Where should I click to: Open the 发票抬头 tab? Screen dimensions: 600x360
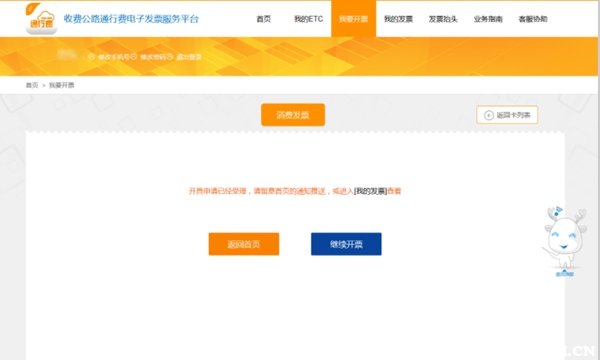(443, 19)
